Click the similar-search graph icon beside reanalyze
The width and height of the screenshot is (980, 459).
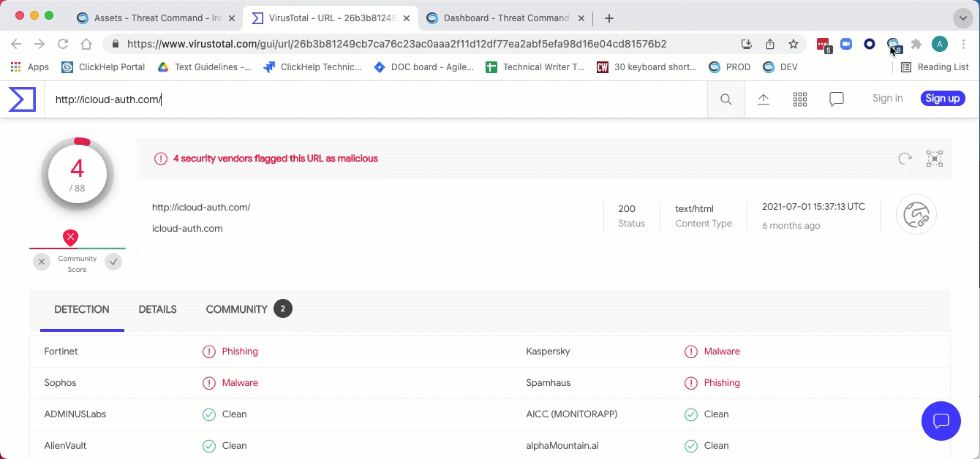pyautogui.click(x=935, y=159)
